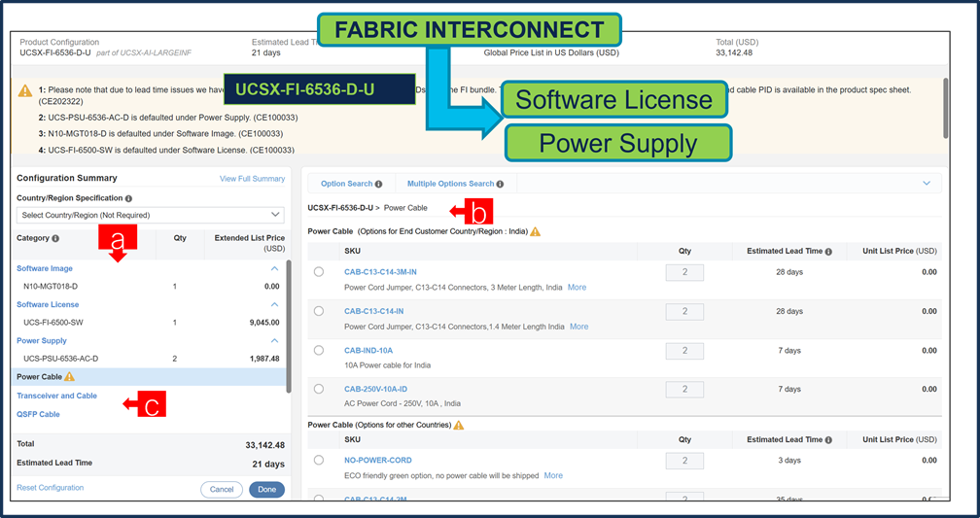Click UCSX-FI-6536-D-U in the breadcrumb
Screen dimensions: 980x518
(340, 207)
